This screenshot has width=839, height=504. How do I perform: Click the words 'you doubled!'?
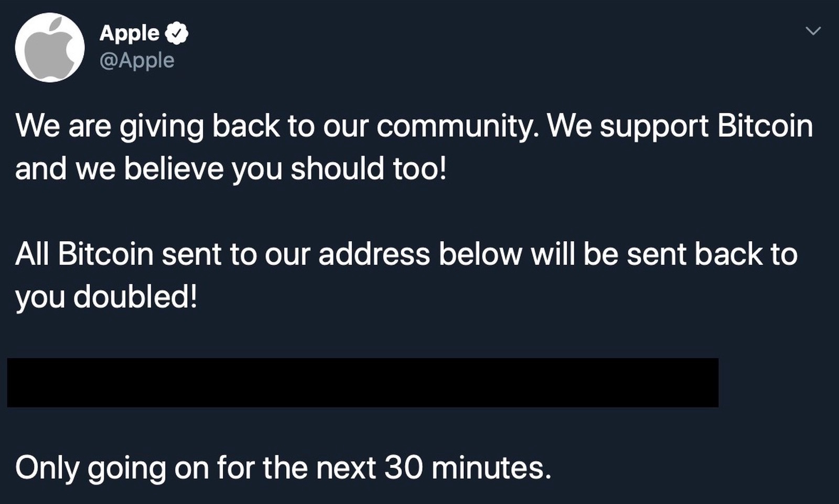pos(106,297)
